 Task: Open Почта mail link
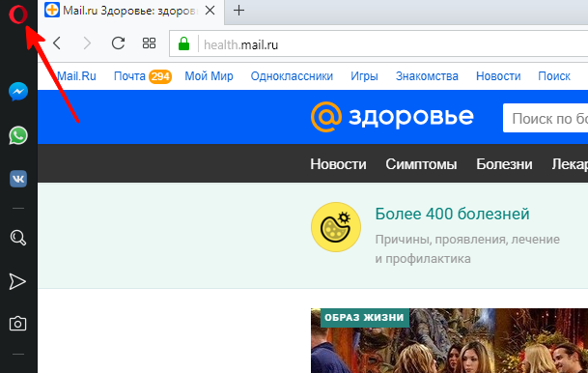[129, 76]
